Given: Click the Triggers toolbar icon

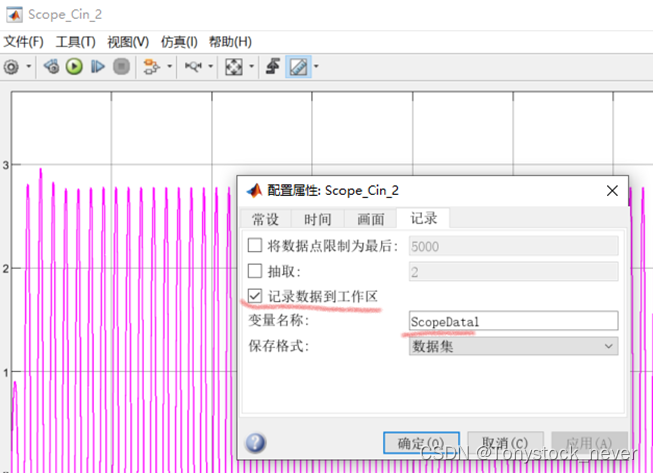Looking at the screenshot, I should coord(273,67).
